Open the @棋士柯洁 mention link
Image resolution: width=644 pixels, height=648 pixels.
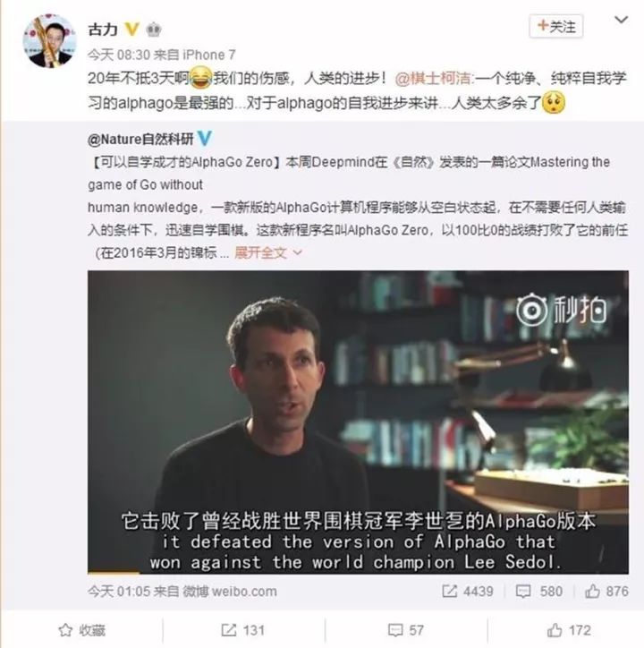(433, 79)
